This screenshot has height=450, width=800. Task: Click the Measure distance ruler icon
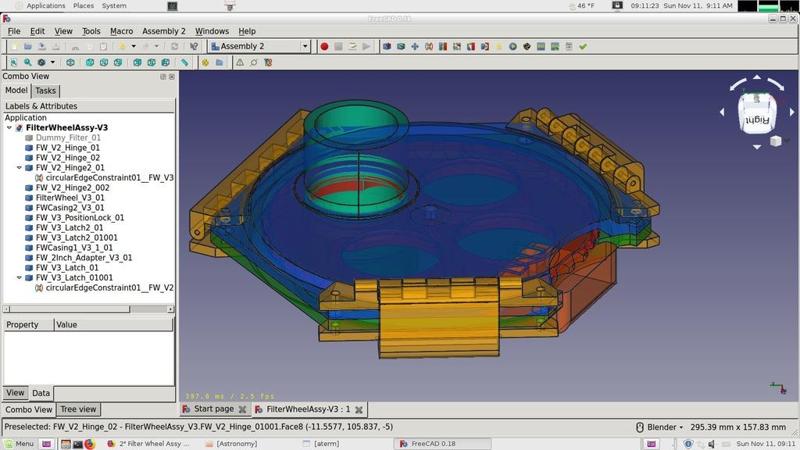[x=184, y=62]
